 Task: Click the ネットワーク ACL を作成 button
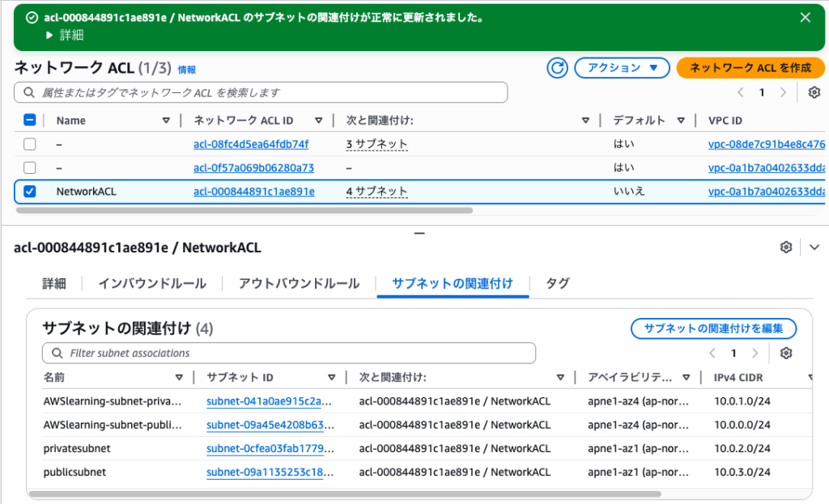[750, 68]
